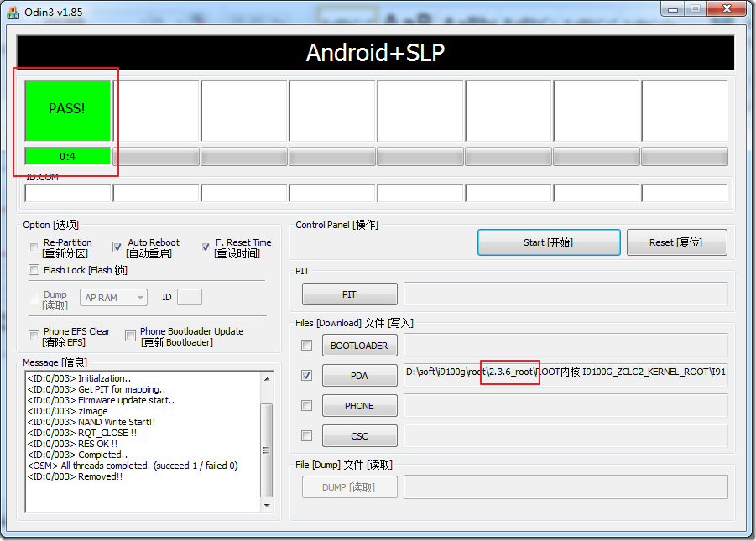Click the message log scrollbar thumb
Image resolution: width=756 pixels, height=541 pixels.
[x=267, y=450]
